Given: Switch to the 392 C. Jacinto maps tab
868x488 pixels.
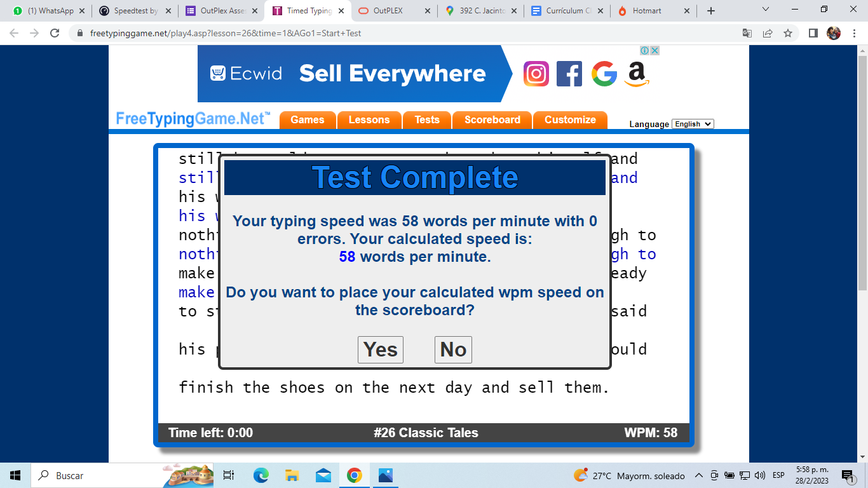Looking at the screenshot, I should (x=482, y=11).
